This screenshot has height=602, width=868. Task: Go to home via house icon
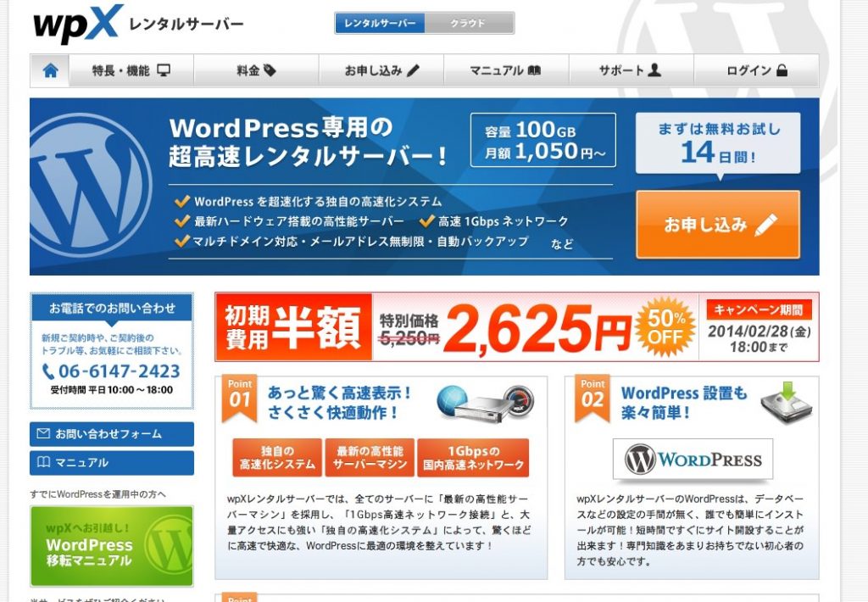click(50, 70)
